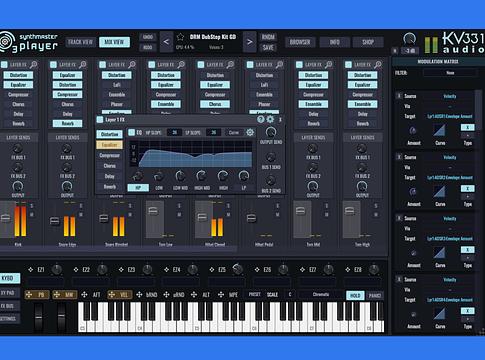The image size is (485, 360).
Task: Open Snare Edge layer FX magnifier
Action: [x=83, y=64]
